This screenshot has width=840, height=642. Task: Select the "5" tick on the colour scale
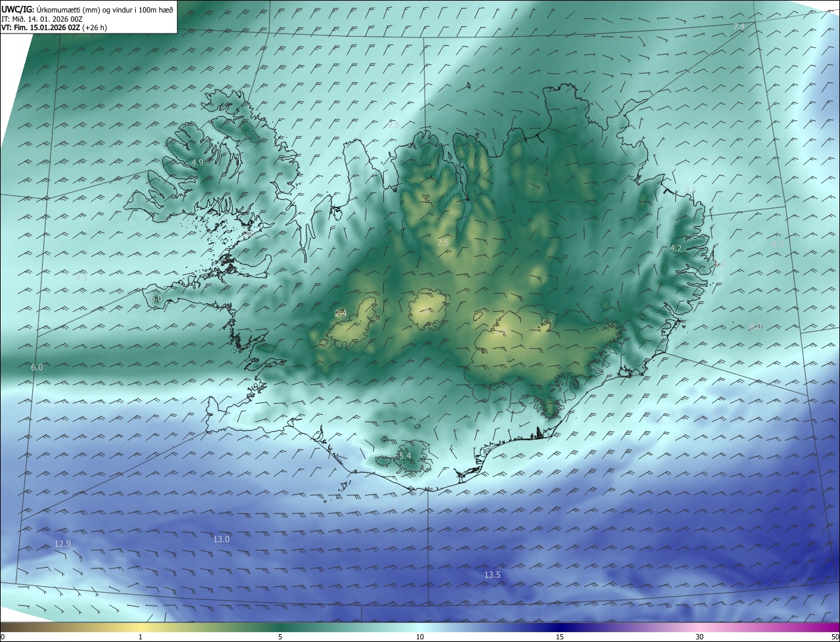tap(280, 637)
